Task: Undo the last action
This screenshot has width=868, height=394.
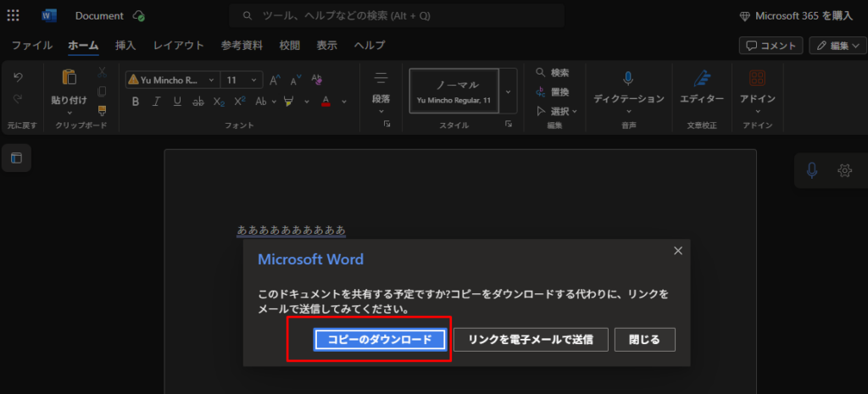Action: tap(18, 77)
